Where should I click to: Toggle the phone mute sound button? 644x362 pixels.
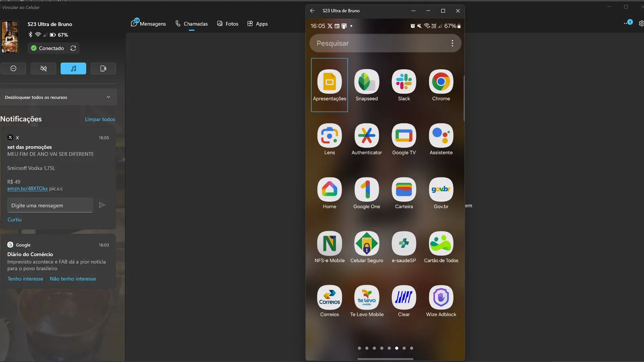[x=43, y=68]
